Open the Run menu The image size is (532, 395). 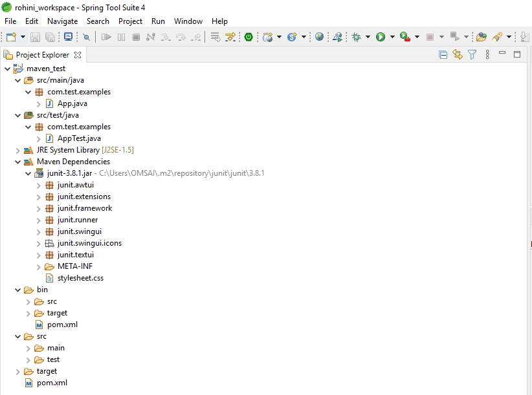158,21
